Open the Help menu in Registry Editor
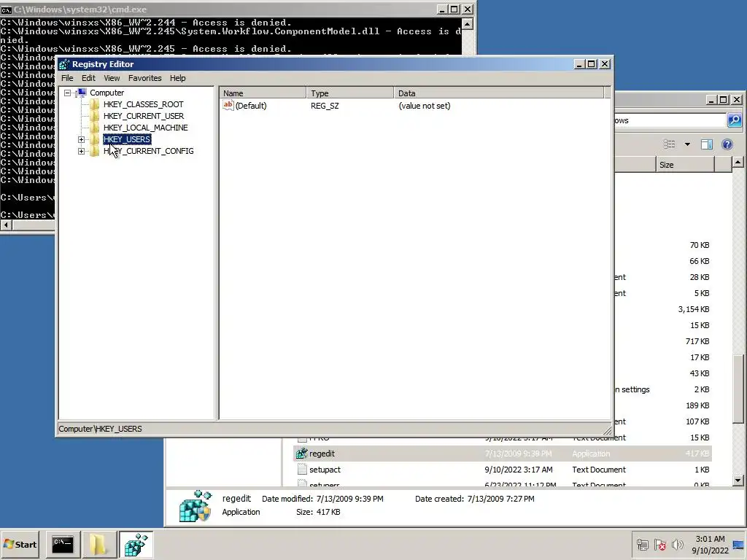Image resolution: width=747 pixels, height=560 pixels. (x=178, y=78)
